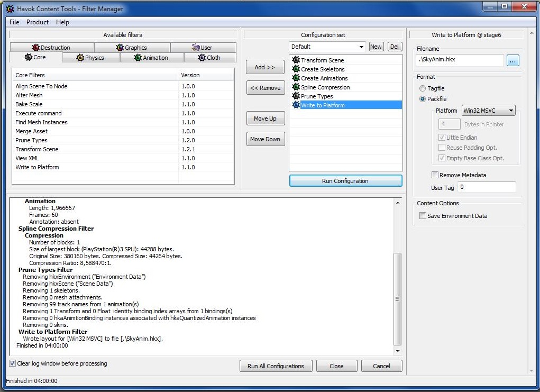Open the Product menu

[37, 22]
